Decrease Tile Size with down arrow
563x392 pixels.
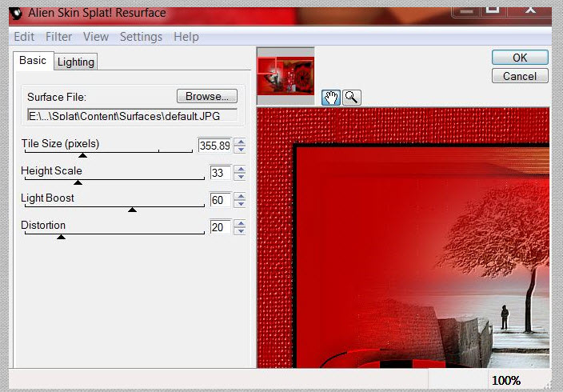pyautogui.click(x=240, y=150)
